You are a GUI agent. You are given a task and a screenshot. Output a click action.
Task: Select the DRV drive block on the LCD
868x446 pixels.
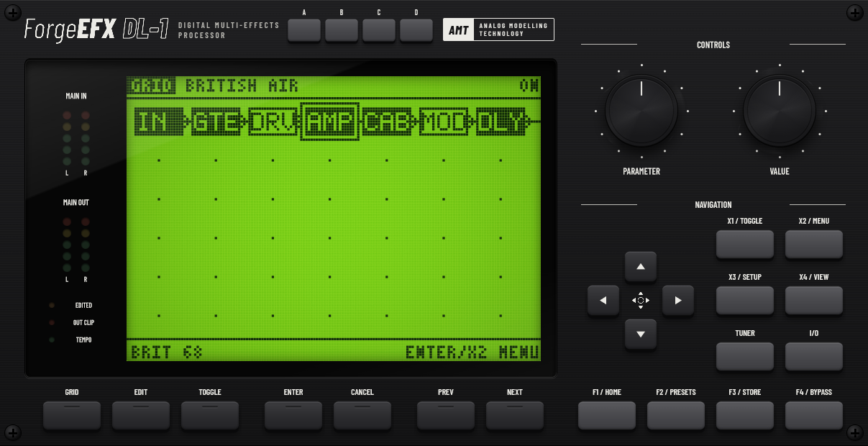273,122
